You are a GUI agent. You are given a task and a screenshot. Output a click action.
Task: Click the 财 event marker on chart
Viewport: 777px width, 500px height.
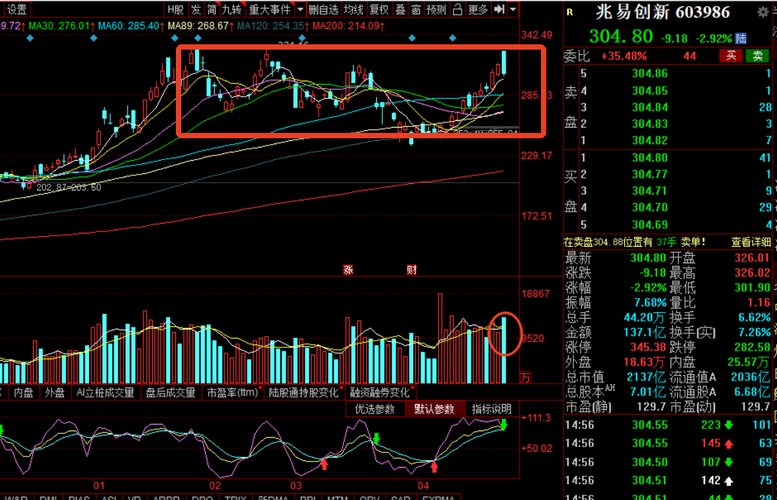(411, 270)
